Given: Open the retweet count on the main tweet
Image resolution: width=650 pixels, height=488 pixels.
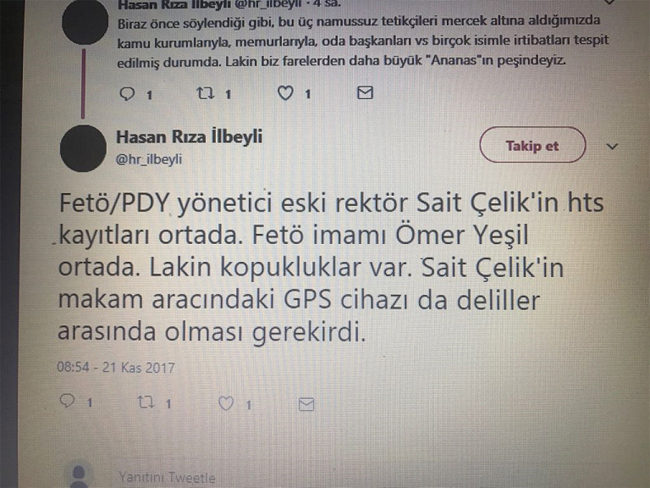Looking at the screenshot, I should click(168, 403).
